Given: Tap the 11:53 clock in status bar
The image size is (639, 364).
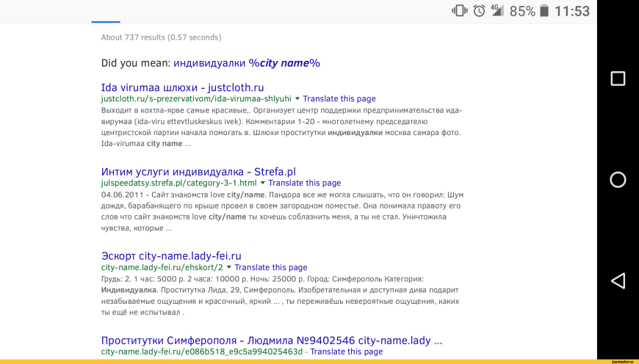Looking at the screenshot, I should pos(571,11).
